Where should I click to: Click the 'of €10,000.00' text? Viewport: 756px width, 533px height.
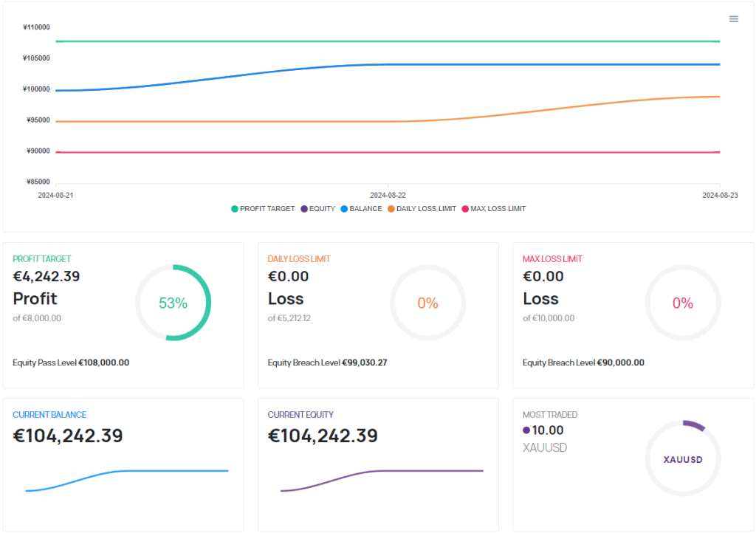[x=549, y=318]
